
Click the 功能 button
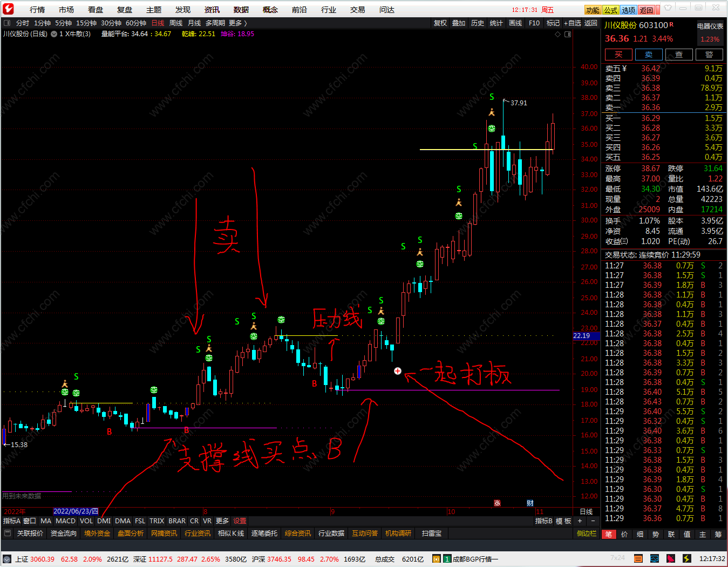(593, 10)
